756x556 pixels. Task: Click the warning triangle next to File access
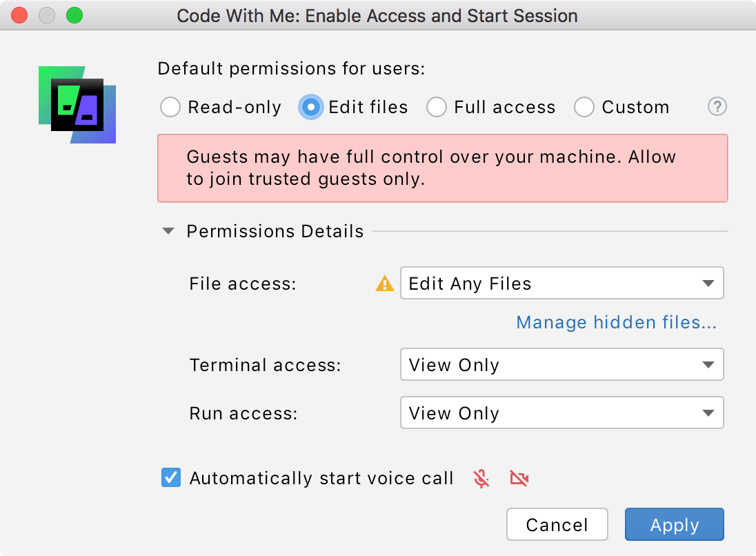click(x=384, y=283)
